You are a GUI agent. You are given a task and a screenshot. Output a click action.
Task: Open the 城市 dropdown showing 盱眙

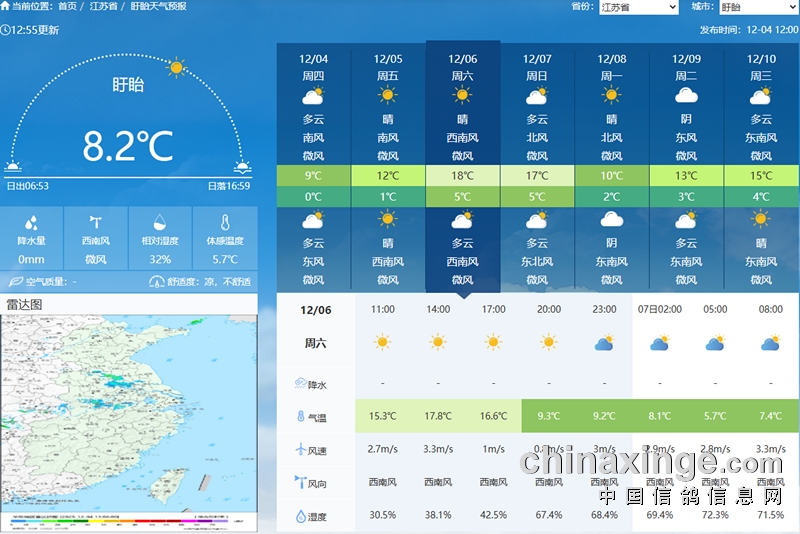point(759,7)
